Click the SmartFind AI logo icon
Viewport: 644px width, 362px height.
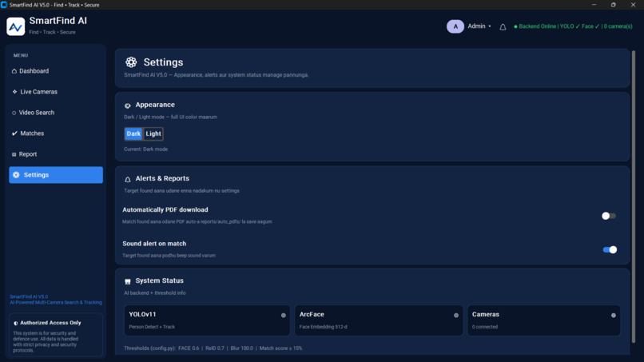[x=16, y=26]
